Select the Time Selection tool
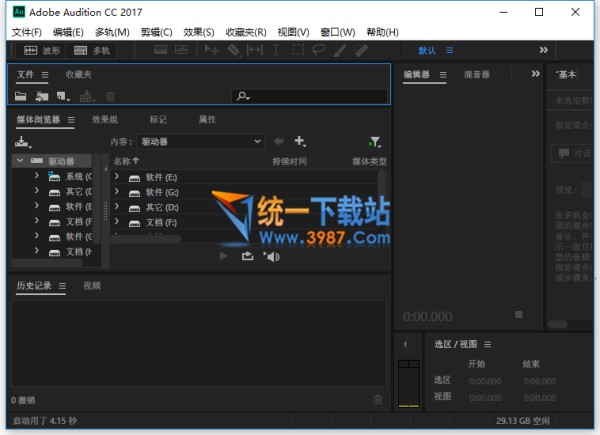Screen dimensions: 600x435 276,50
